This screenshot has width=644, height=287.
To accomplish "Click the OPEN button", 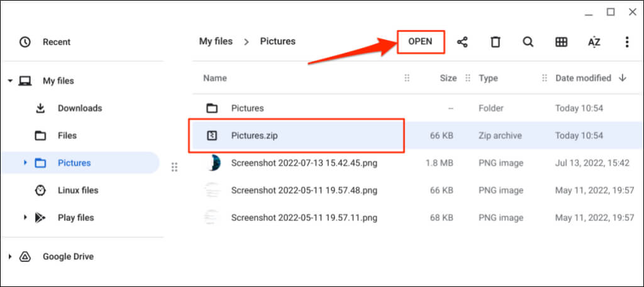I will [420, 41].
